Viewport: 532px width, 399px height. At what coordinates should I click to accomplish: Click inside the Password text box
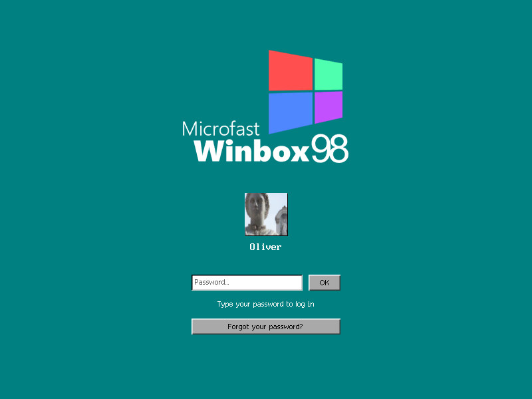click(247, 282)
